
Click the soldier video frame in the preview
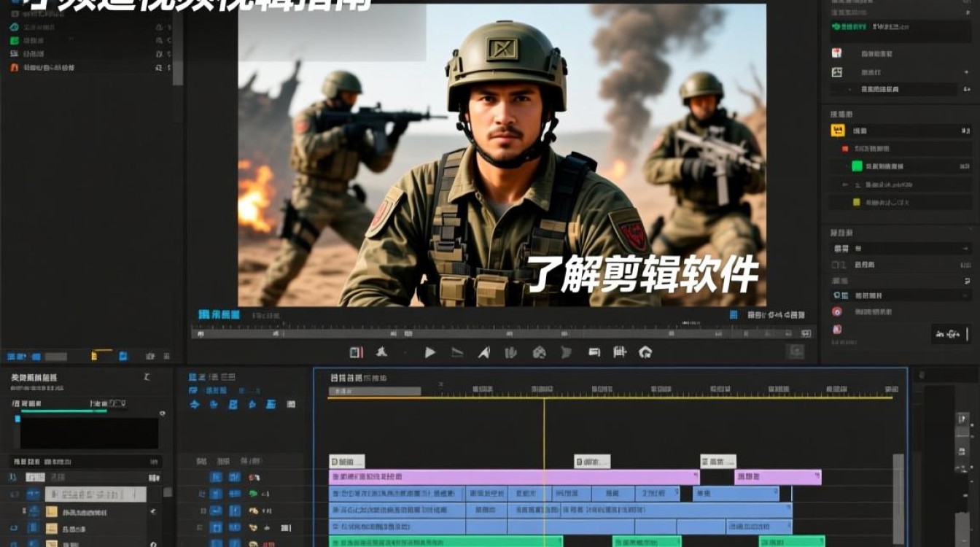(502, 155)
